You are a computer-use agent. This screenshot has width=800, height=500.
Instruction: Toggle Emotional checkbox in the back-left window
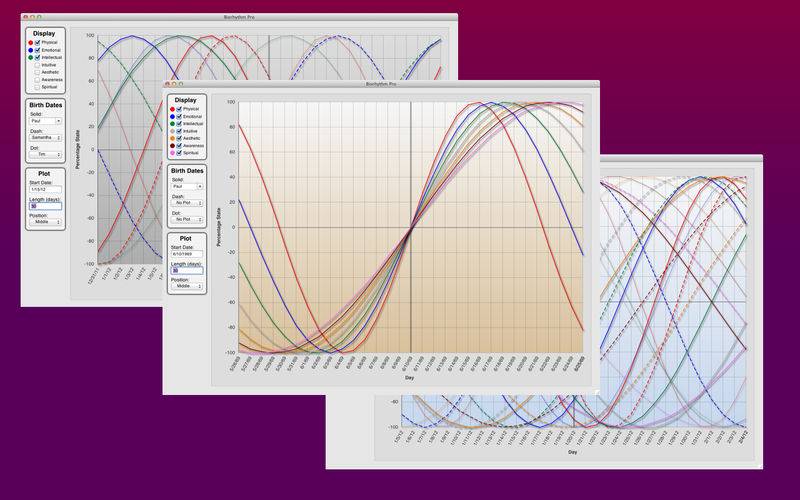click(37, 50)
